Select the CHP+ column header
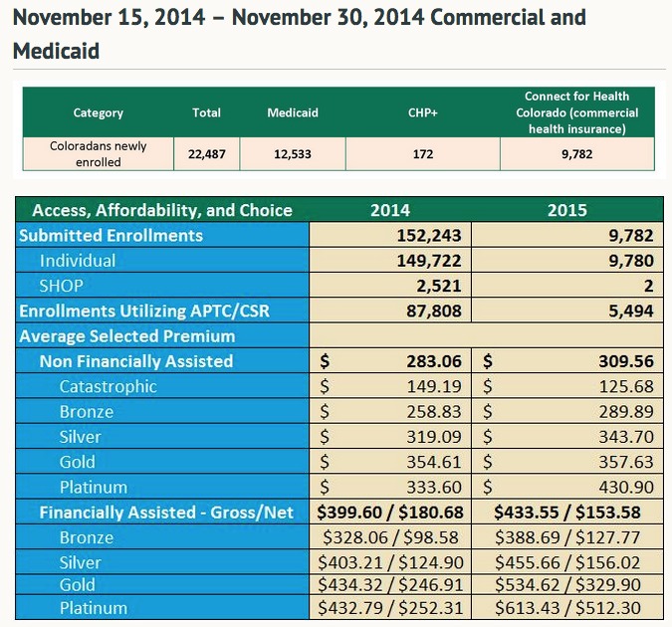 pyautogui.click(x=422, y=113)
